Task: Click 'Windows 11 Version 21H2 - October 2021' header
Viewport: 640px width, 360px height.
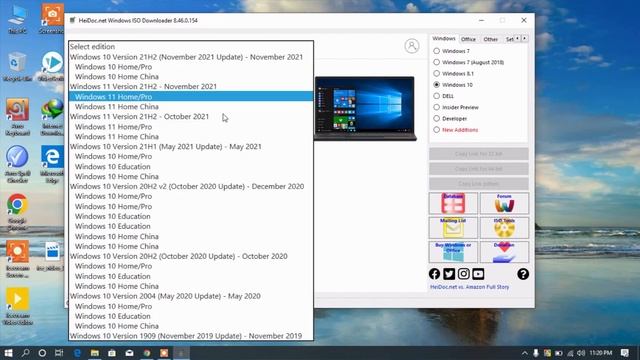Action: coord(191,116)
